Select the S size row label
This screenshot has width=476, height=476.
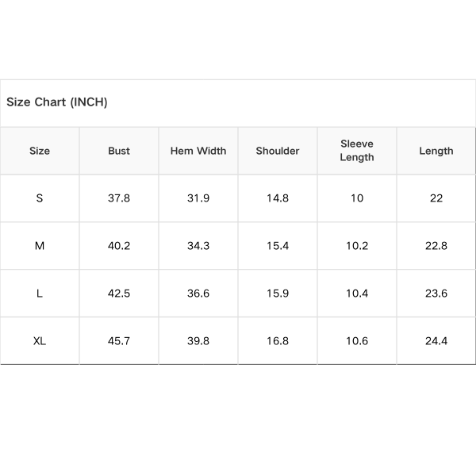40,198
